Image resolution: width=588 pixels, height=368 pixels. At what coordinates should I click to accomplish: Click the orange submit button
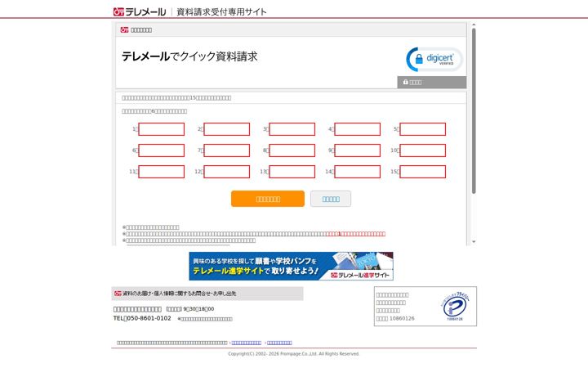tap(268, 199)
